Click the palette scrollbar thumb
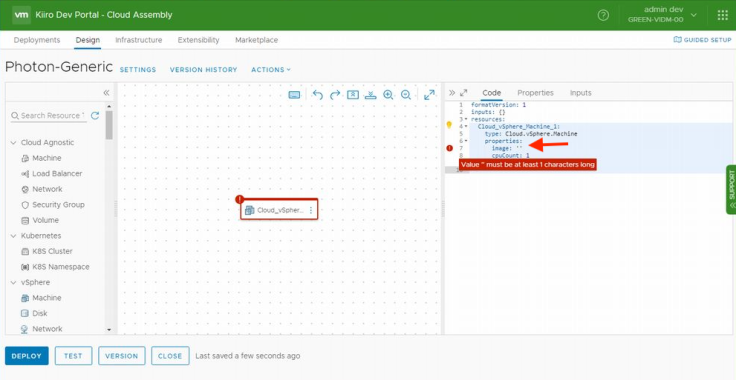Screen dimensions: 736x380 tap(109, 125)
